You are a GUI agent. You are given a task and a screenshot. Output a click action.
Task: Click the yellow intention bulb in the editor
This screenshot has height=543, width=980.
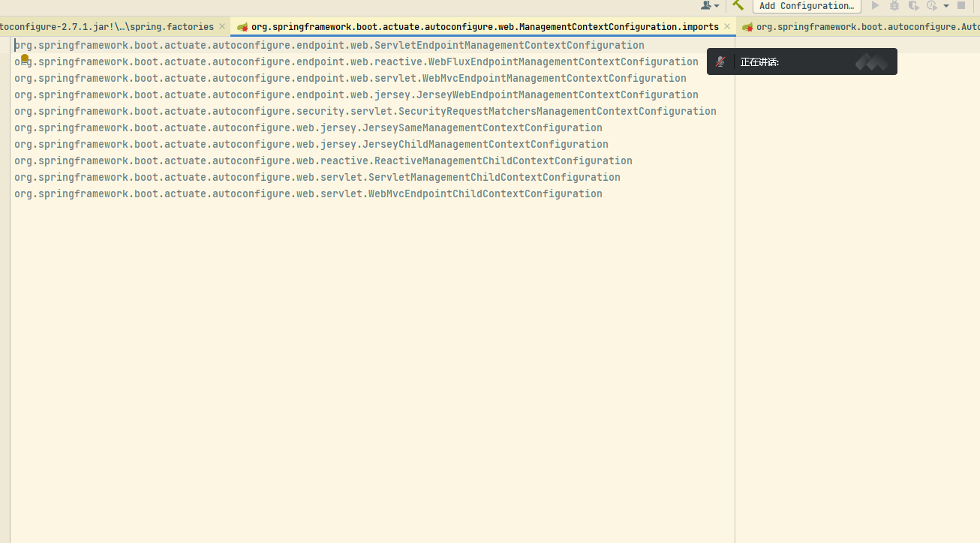pos(25,58)
